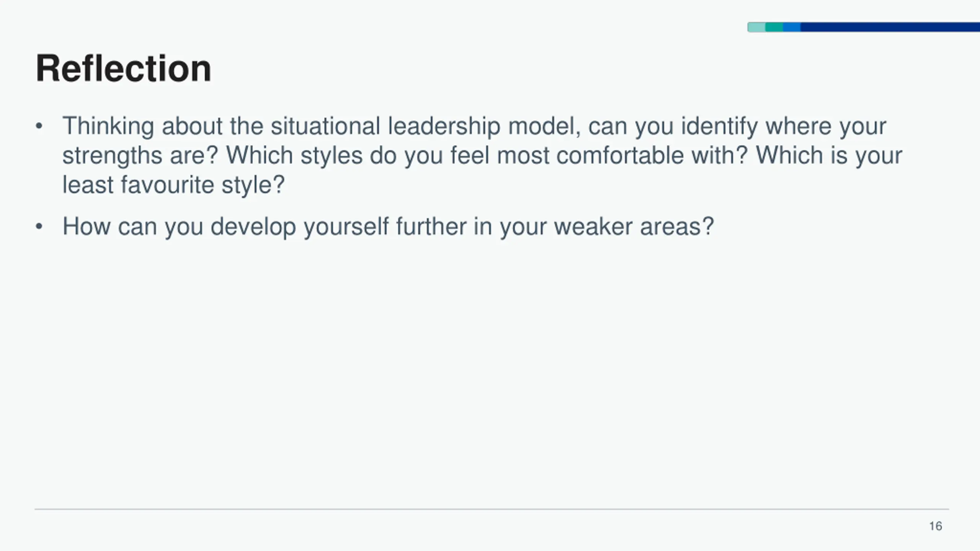Select the dark teal segment of header bar
This screenshot has height=551, width=980.
coord(774,27)
